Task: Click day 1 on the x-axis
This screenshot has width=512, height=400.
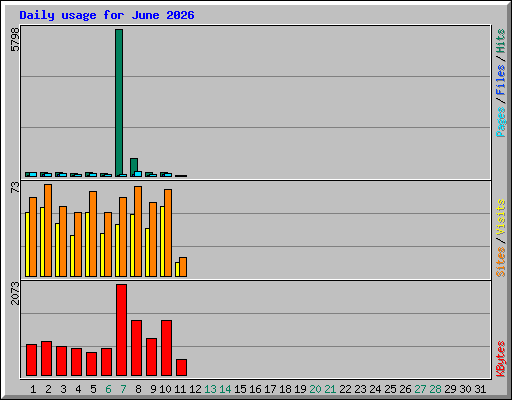Action: tap(33, 389)
